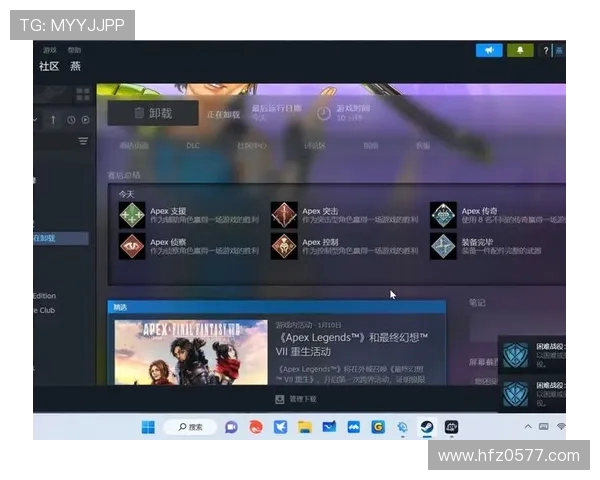600x480 pixels.
Task: Click the 'Apex 突击' achievement title
Action: point(320,211)
